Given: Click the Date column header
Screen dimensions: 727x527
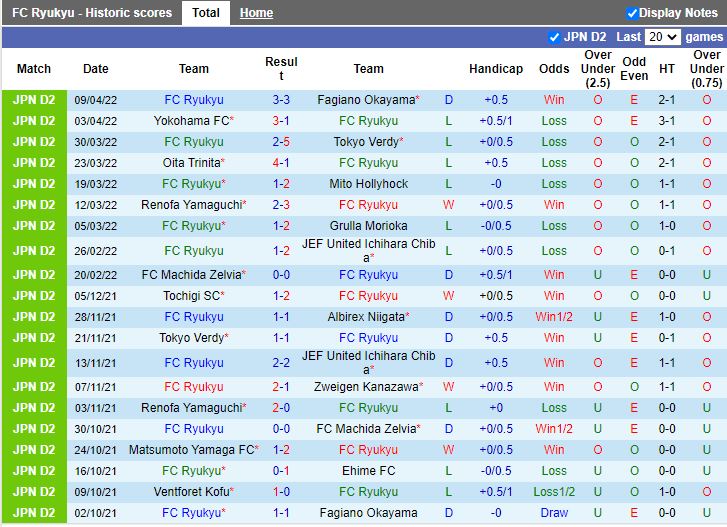Looking at the screenshot, I should (x=96, y=69).
